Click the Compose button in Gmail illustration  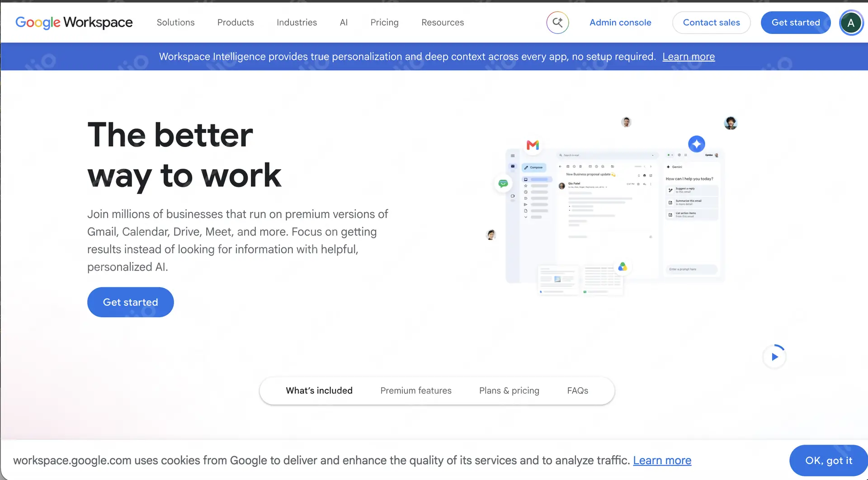(534, 167)
